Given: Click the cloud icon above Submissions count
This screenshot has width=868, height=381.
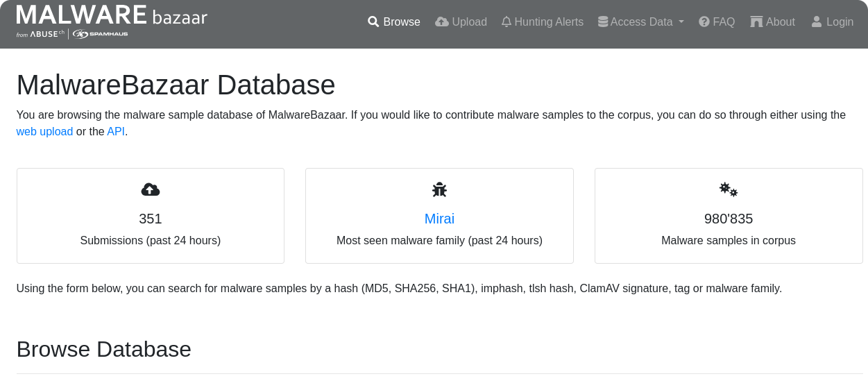Looking at the screenshot, I should (x=151, y=189).
